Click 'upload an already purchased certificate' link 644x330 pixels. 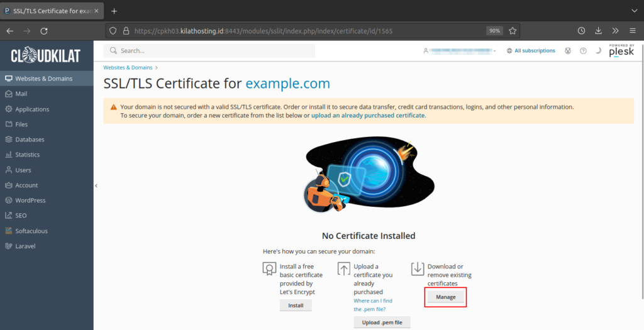point(368,116)
